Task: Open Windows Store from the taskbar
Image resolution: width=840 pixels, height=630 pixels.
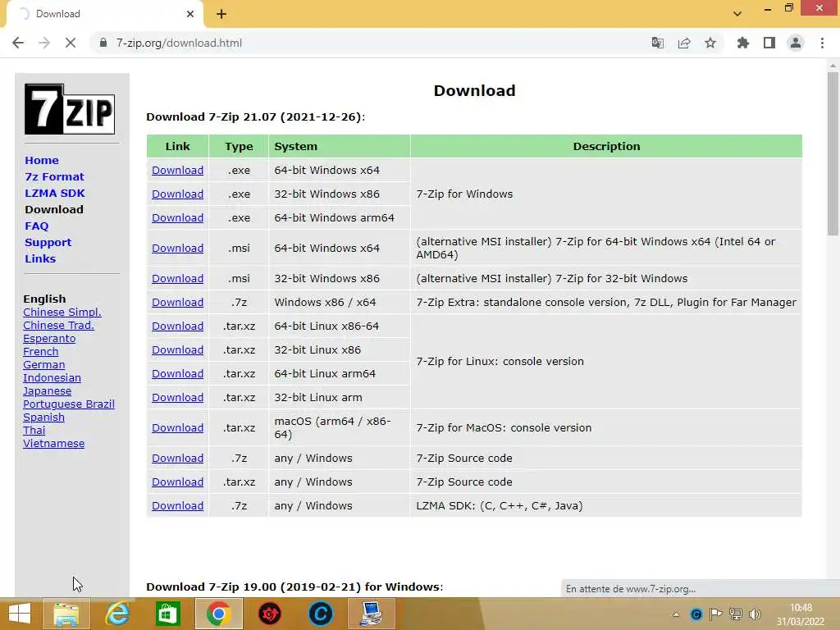Action: [x=167, y=614]
